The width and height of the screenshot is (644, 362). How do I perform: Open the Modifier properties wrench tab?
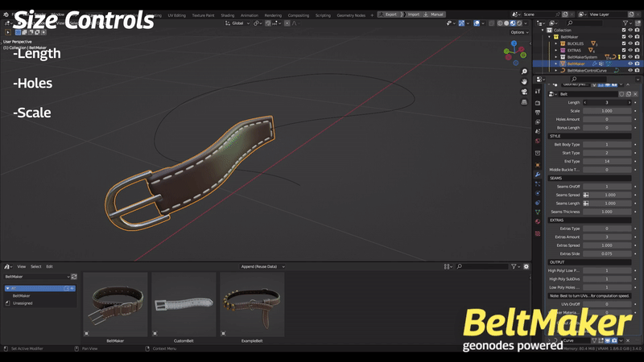point(538,175)
